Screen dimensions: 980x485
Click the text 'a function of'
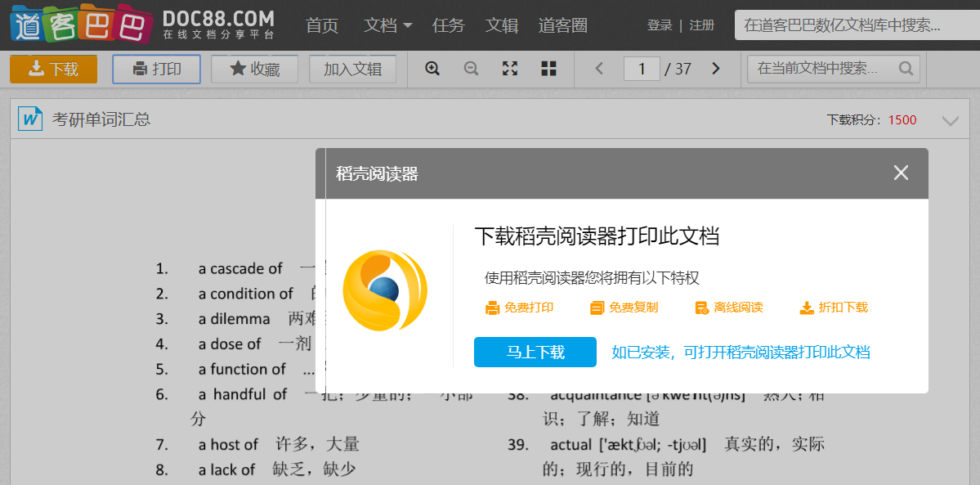(242, 369)
